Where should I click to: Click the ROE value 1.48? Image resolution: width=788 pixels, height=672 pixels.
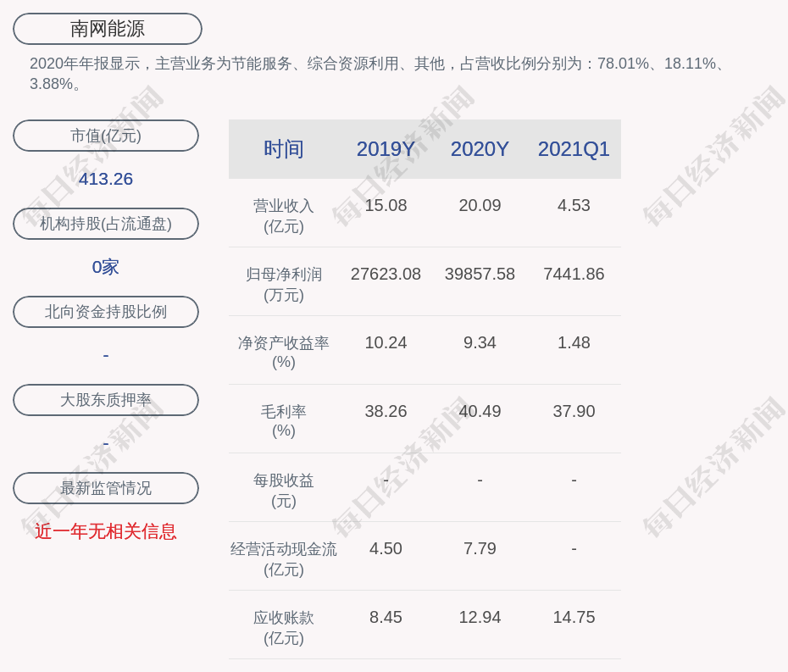(574, 343)
